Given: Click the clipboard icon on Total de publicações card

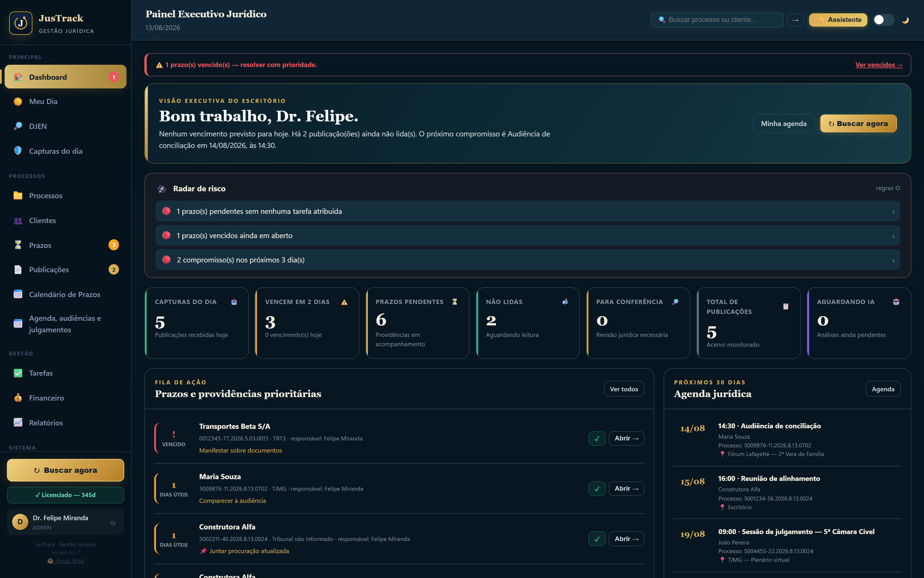Looking at the screenshot, I should [786, 307].
